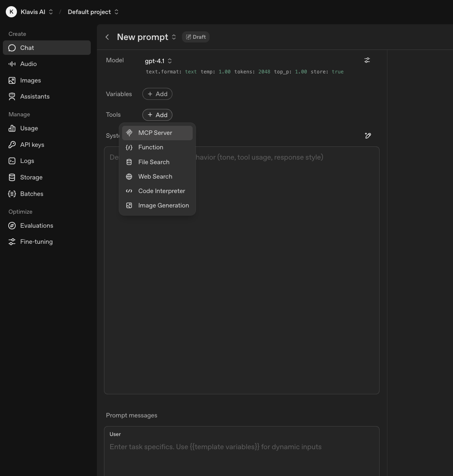Image resolution: width=453 pixels, height=476 pixels.
Task: Click the File Search database icon
Action: (129, 162)
